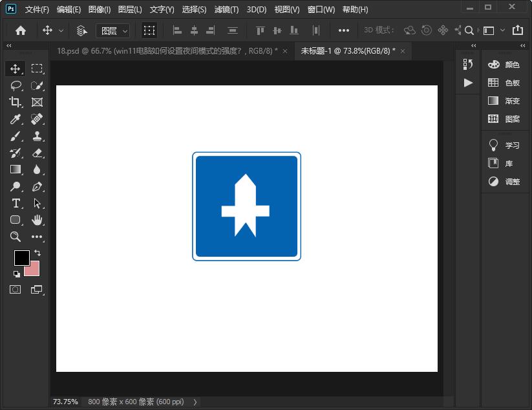Expand the Move tool preset dropdown
This screenshot has height=410, width=532.
point(61,30)
